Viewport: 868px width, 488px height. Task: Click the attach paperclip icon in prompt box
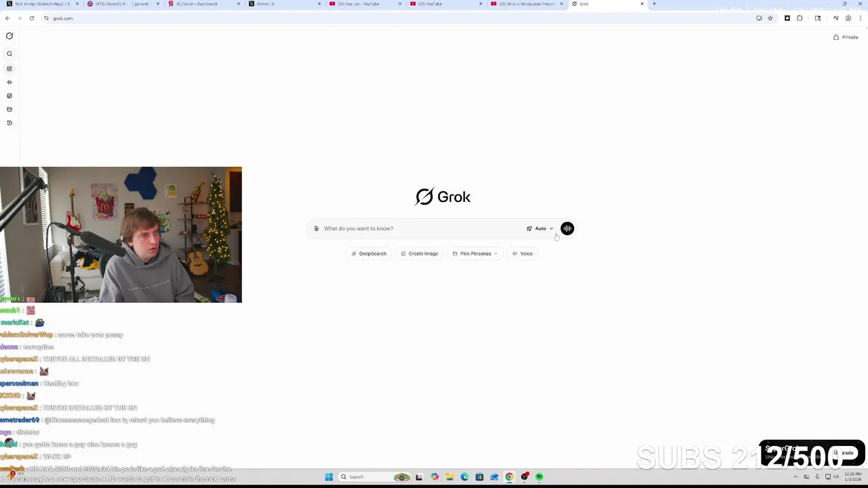316,228
